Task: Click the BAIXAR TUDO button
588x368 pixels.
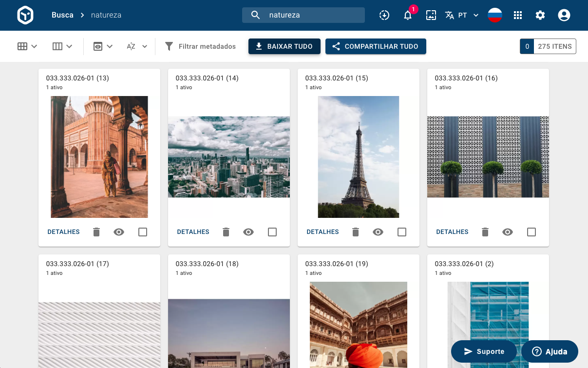Action: coord(285,46)
